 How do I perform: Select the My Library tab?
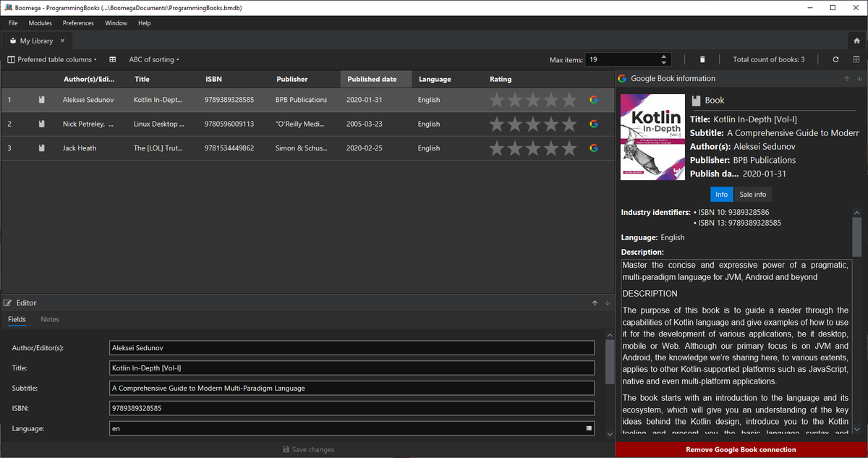[x=36, y=41]
